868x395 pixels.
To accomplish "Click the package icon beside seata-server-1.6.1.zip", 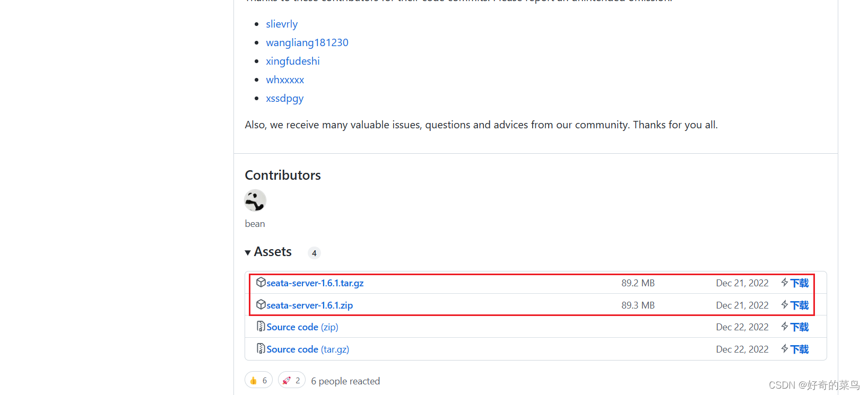I will pos(261,304).
